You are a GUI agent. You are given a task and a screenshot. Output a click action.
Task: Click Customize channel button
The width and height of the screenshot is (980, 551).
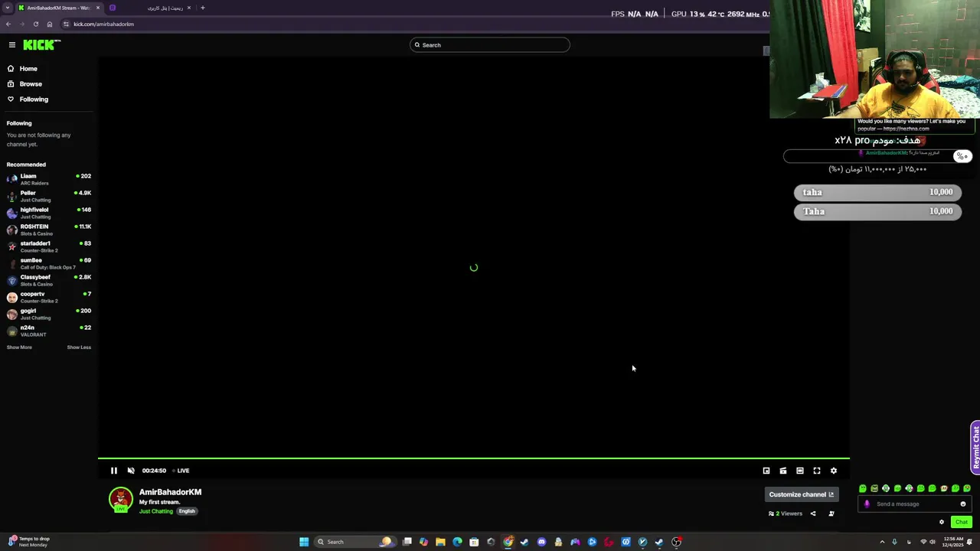click(801, 494)
